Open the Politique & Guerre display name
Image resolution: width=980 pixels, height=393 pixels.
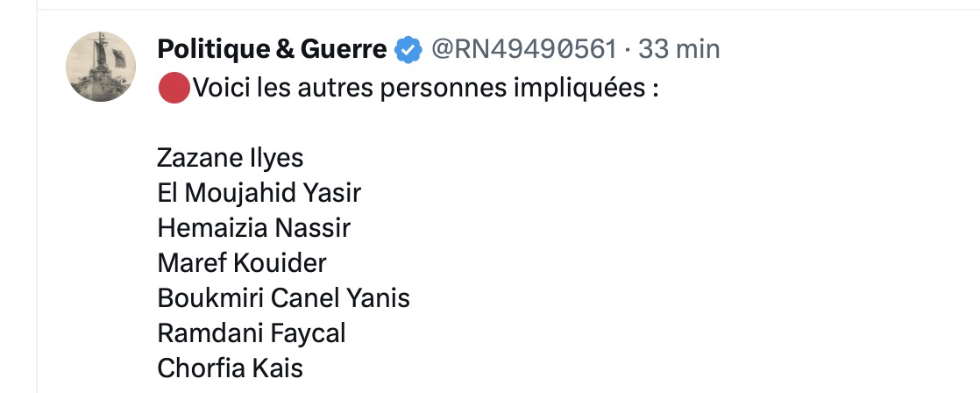[272, 50]
